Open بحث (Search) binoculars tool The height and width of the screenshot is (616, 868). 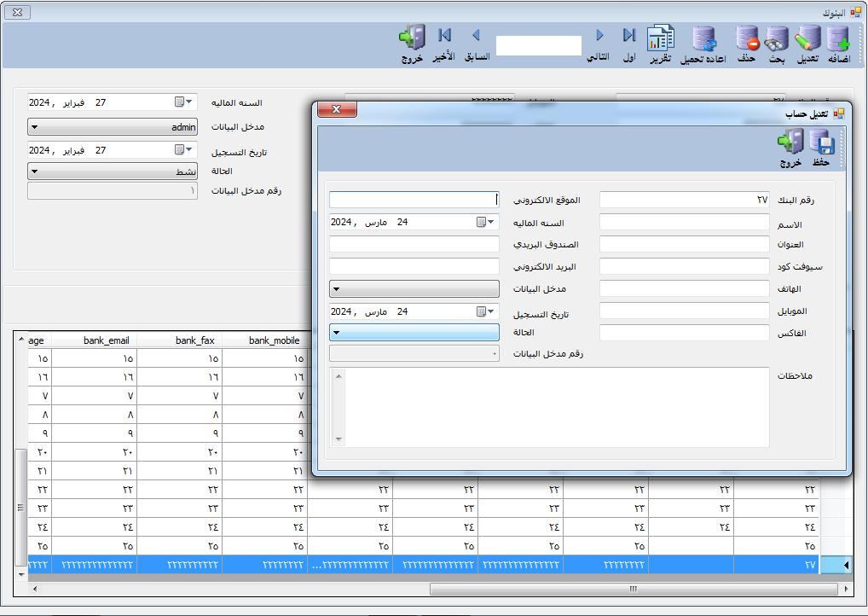tap(775, 40)
